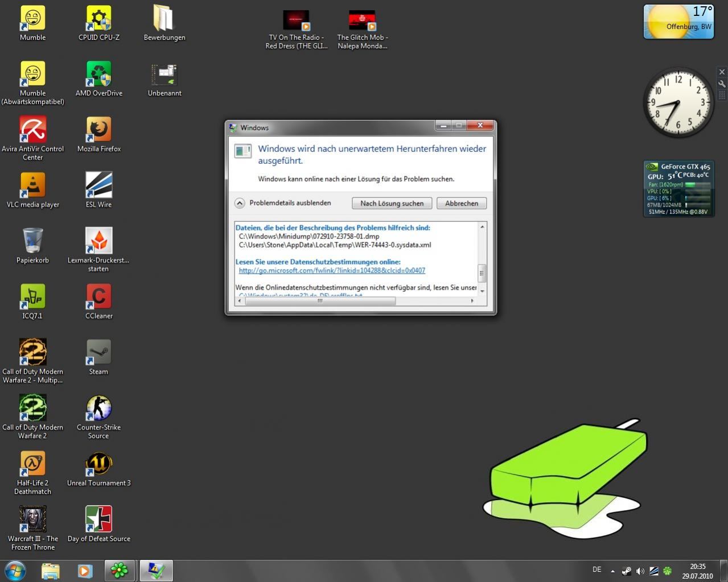The image size is (728, 582).
Task: Open the Bewerbungen folder
Action: coord(164,23)
